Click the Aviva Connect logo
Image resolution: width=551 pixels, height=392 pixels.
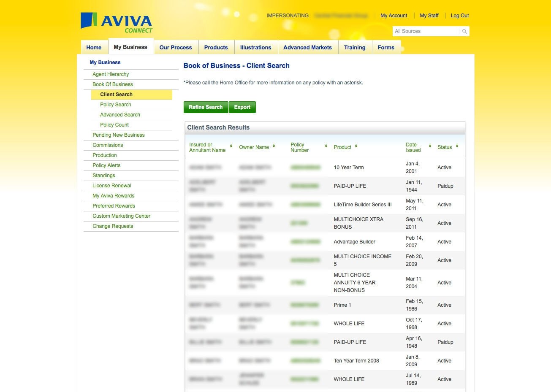click(117, 23)
